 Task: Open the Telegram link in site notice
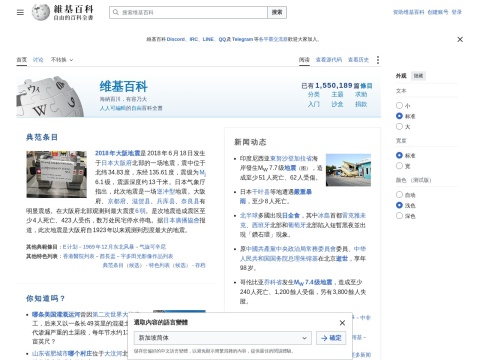[242, 39]
